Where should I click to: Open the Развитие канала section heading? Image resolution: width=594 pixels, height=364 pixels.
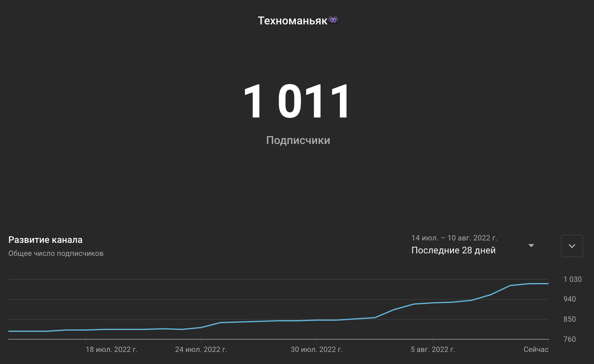(x=45, y=240)
